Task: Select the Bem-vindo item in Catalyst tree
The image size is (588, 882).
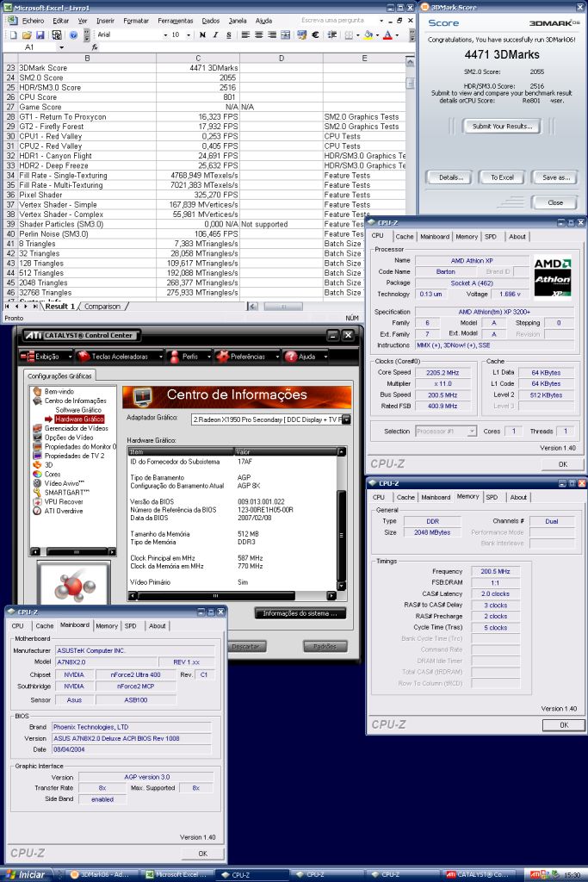Action: [59, 392]
